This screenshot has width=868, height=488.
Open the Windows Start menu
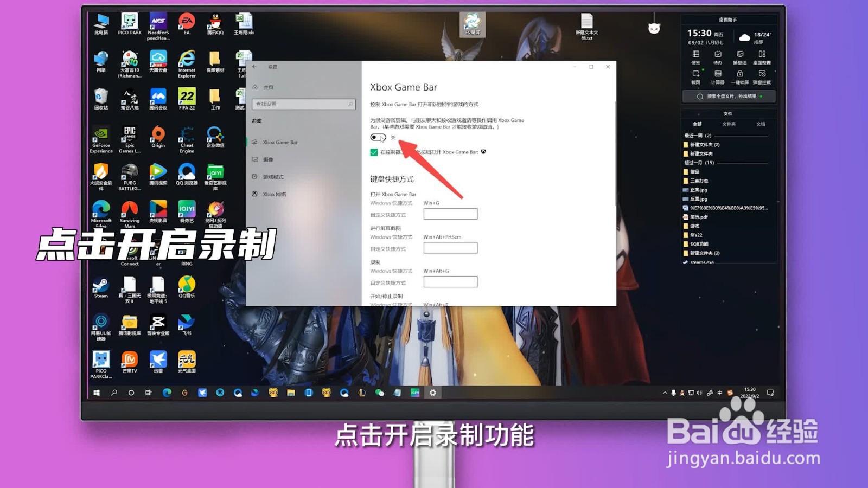coord(97,393)
